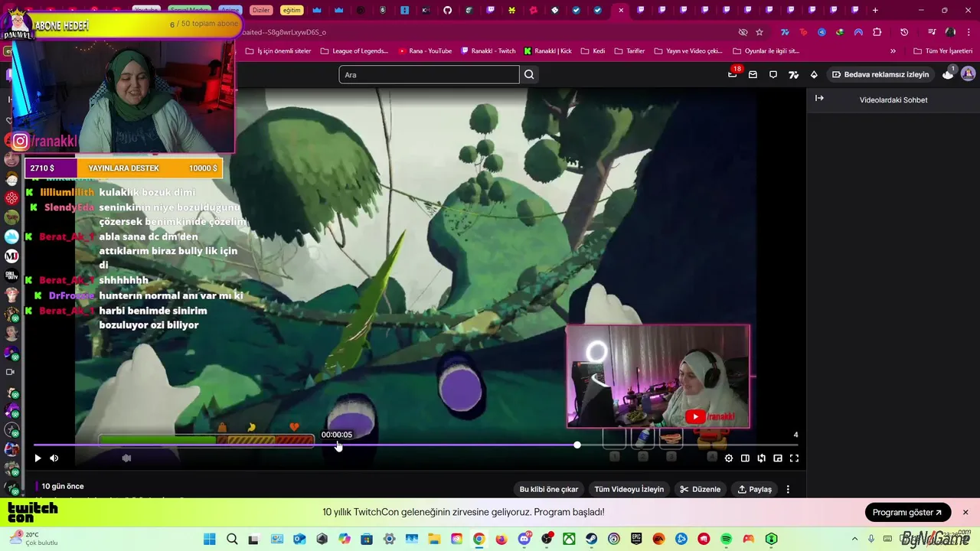Open Windows taskbar search

tap(232, 539)
